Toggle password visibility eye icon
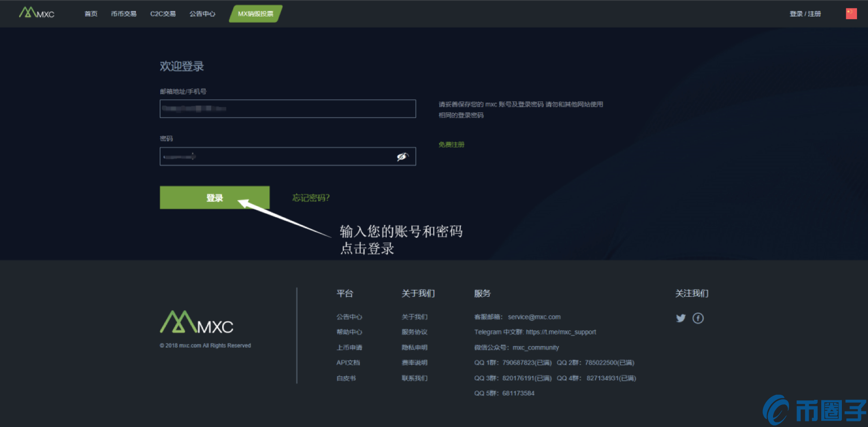Viewport: 868px width, 427px height. tap(402, 157)
